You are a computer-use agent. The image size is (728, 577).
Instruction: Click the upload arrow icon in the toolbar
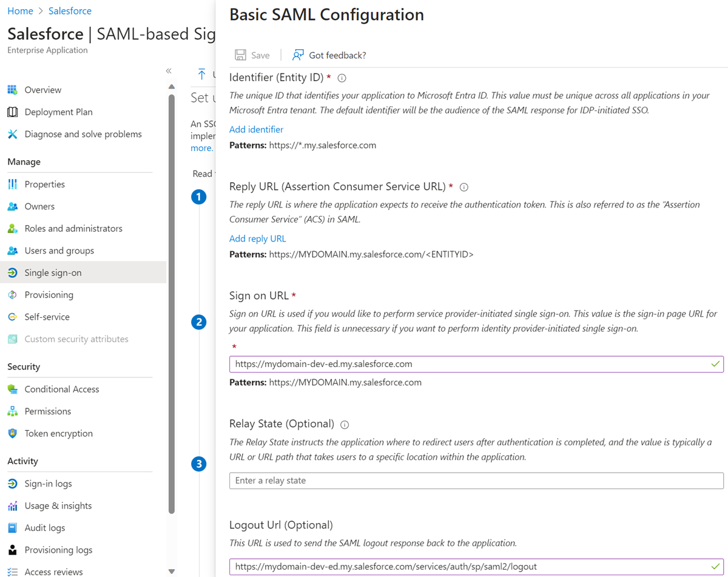click(x=202, y=74)
